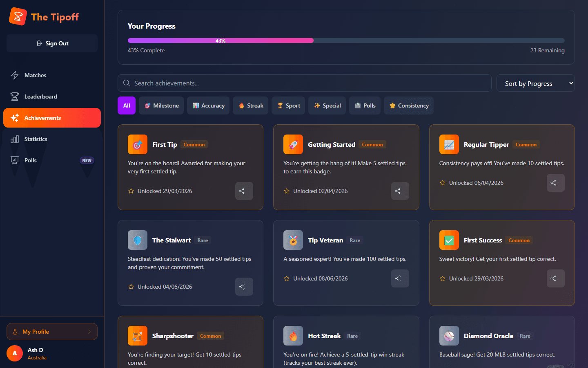Share the Tip Veteran achievement

[400, 278]
